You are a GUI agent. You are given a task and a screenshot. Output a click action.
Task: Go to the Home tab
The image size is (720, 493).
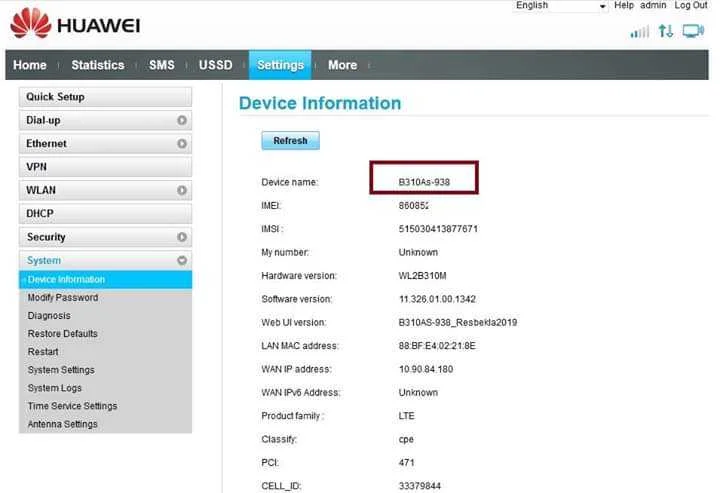coord(30,65)
